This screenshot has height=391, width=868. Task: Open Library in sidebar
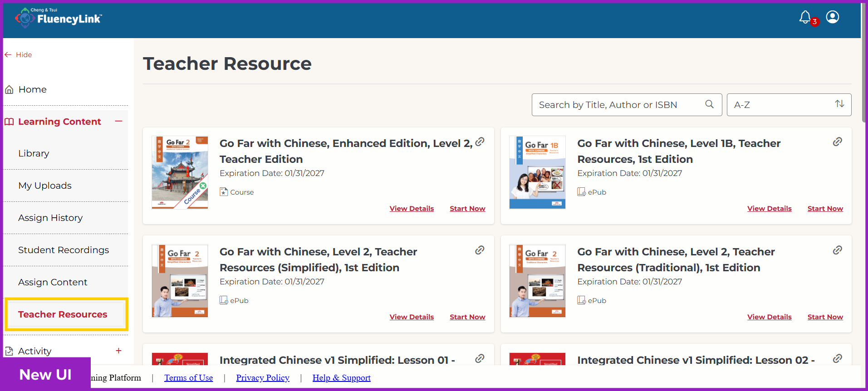coord(34,153)
